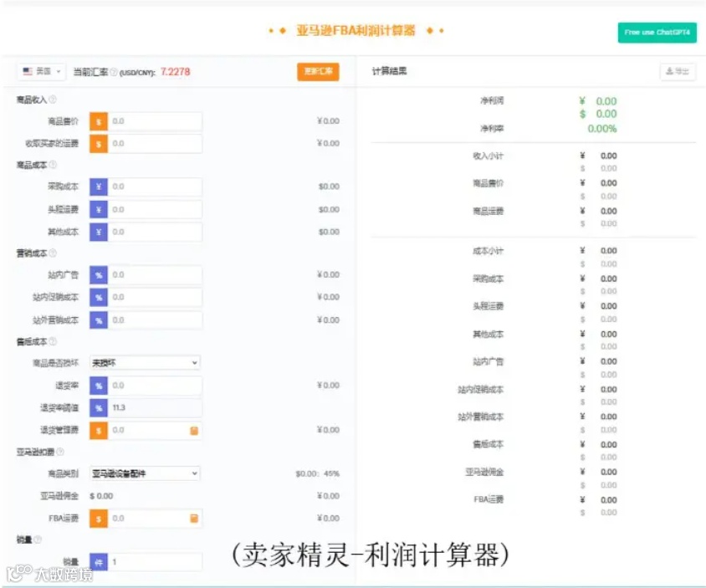The image size is (706, 588).
Task: Focus the 其他成本 input field
Action: coord(155,233)
